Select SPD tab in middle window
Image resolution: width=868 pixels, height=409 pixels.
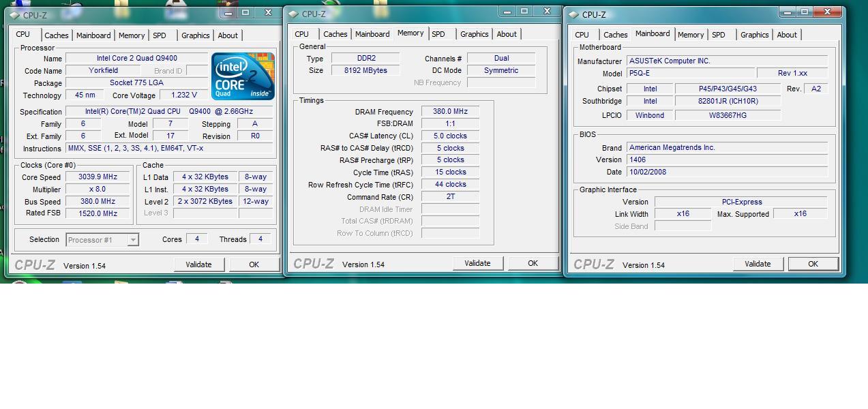pyautogui.click(x=438, y=34)
